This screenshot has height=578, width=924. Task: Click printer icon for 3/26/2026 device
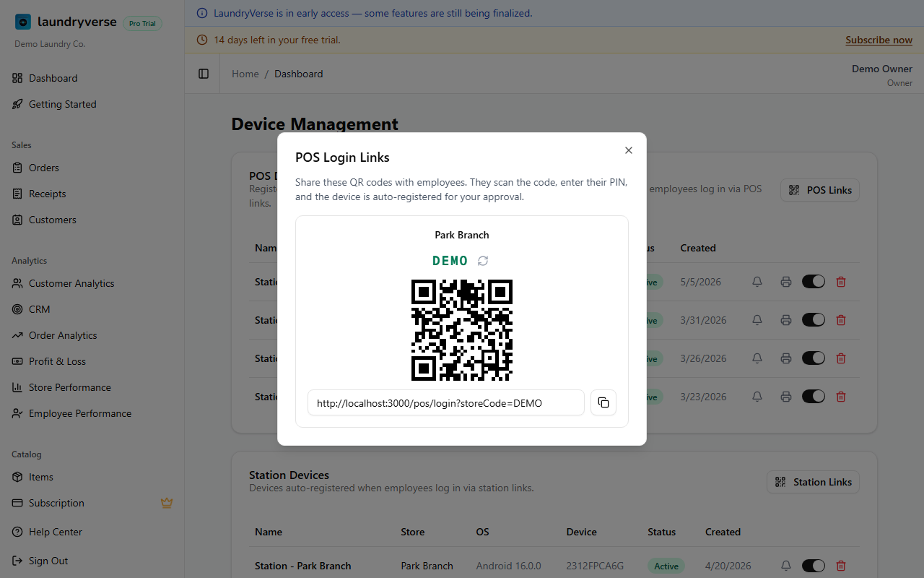click(x=786, y=358)
